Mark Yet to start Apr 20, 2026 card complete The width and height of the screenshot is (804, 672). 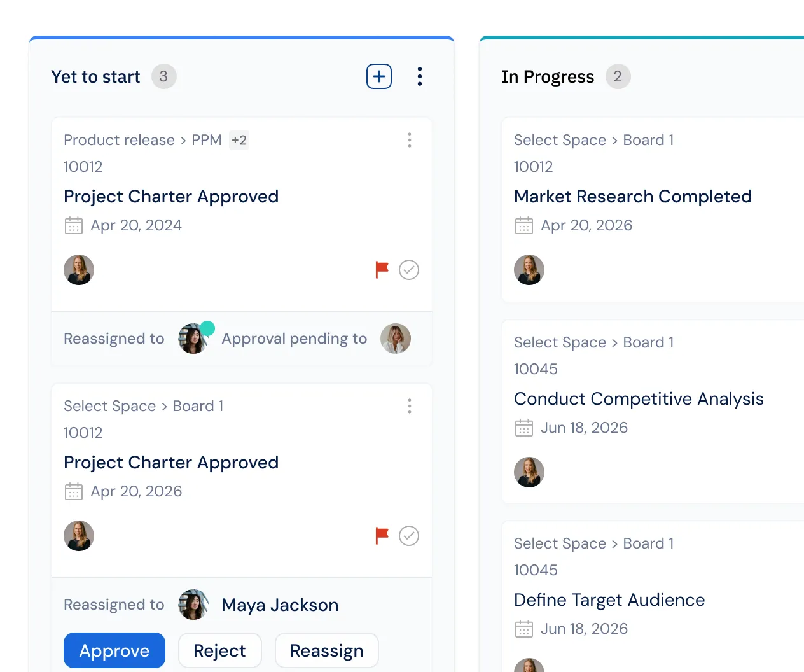[x=409, y=536]
